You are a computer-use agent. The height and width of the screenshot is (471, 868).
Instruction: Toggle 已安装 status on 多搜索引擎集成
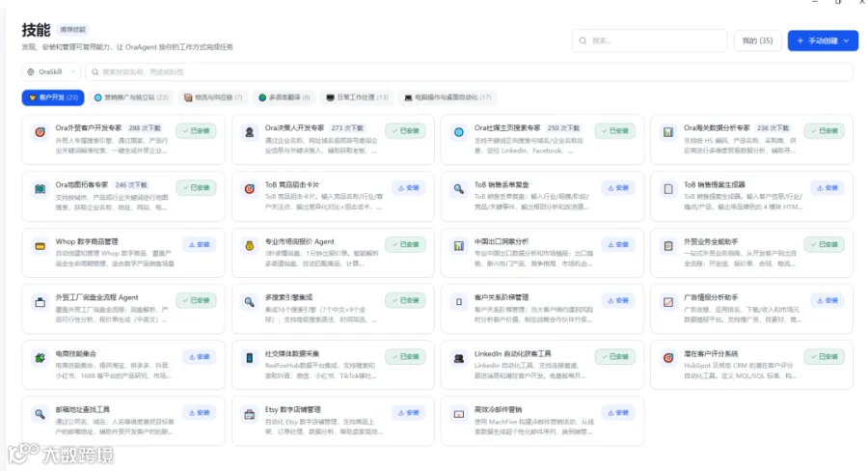(406, 300)
